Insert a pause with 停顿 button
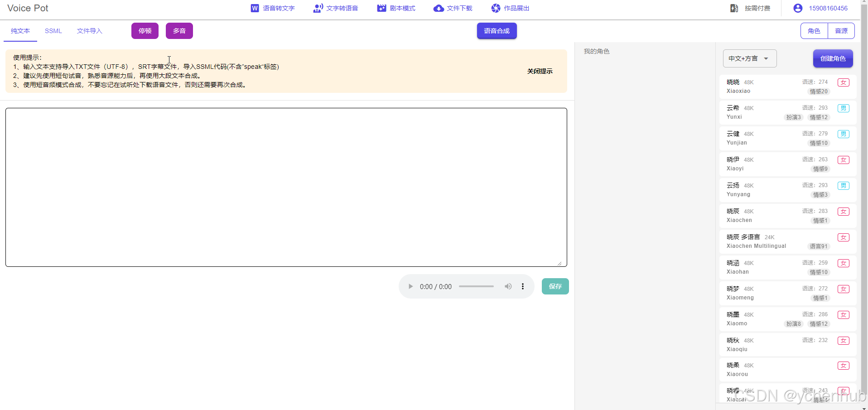 [145, 31]
